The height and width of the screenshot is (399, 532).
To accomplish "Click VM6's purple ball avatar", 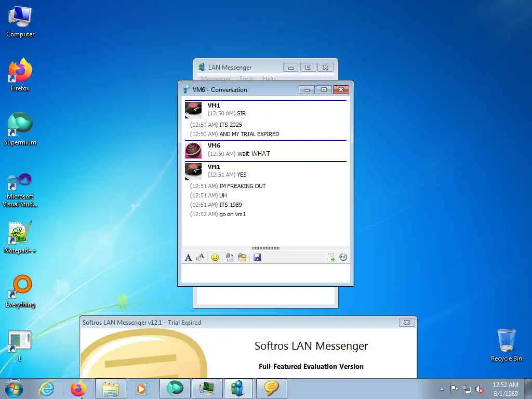I will point(193,150).
